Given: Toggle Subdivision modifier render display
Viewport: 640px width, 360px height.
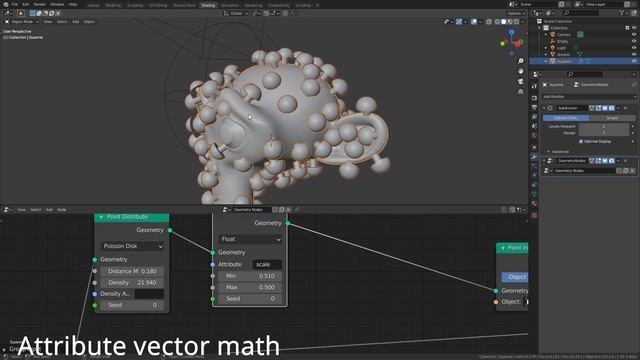Looking at the screenshot, I should [x=611, y=108].
